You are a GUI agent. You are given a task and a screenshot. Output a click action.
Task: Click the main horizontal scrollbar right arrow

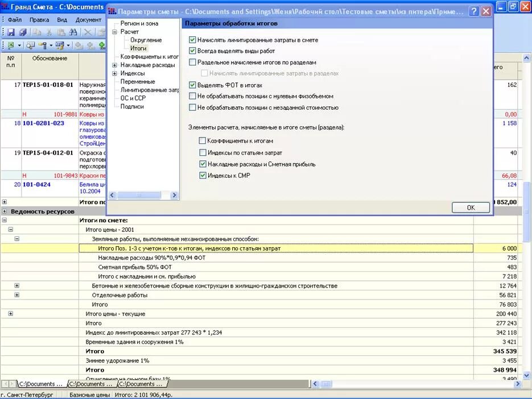click(517, 384)
